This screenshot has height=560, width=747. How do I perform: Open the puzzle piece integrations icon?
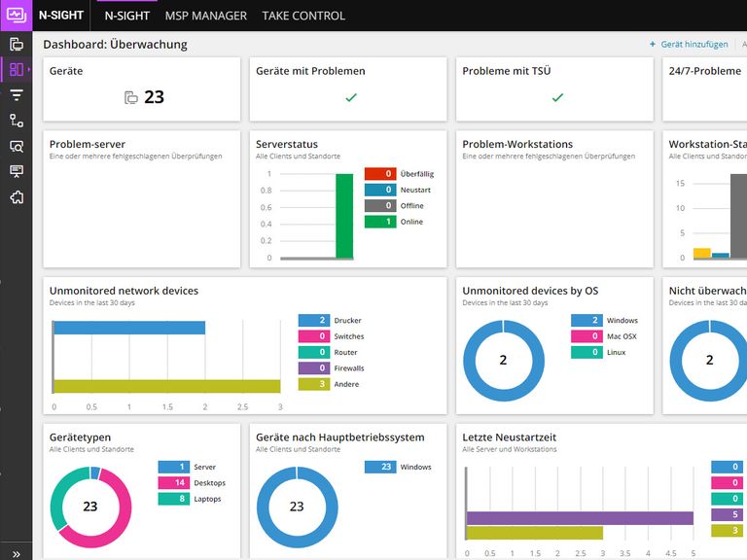pos(17,197)
